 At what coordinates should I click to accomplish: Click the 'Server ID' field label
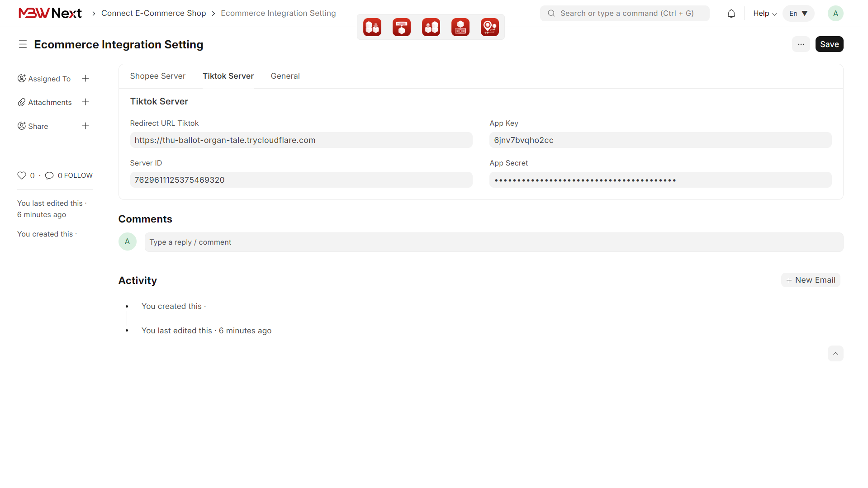click(x=146, y=163)
